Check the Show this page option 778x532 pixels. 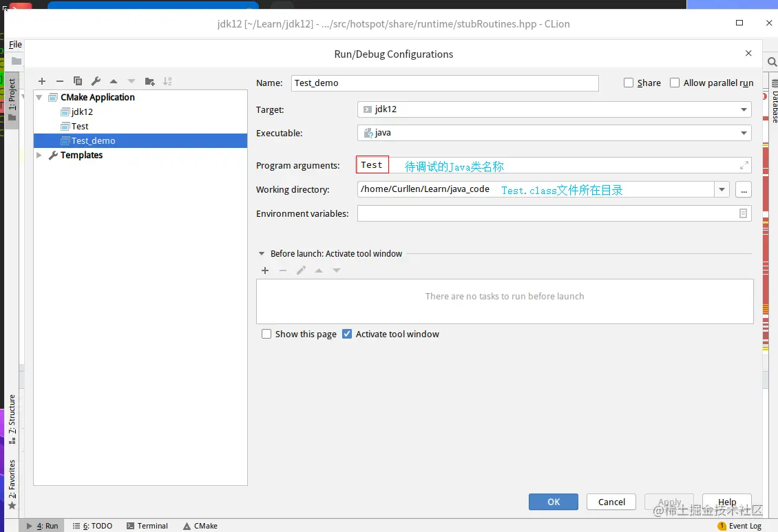(x=266, y=334)
